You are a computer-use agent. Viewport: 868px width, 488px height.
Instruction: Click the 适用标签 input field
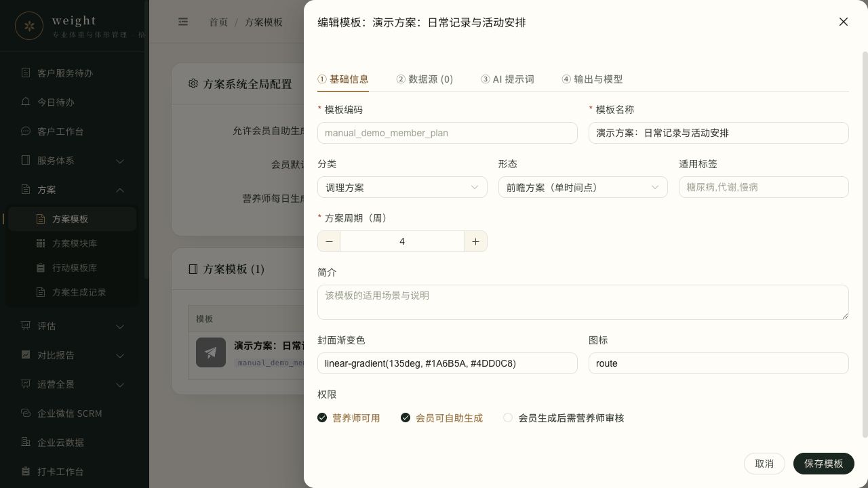coord(764,187)
